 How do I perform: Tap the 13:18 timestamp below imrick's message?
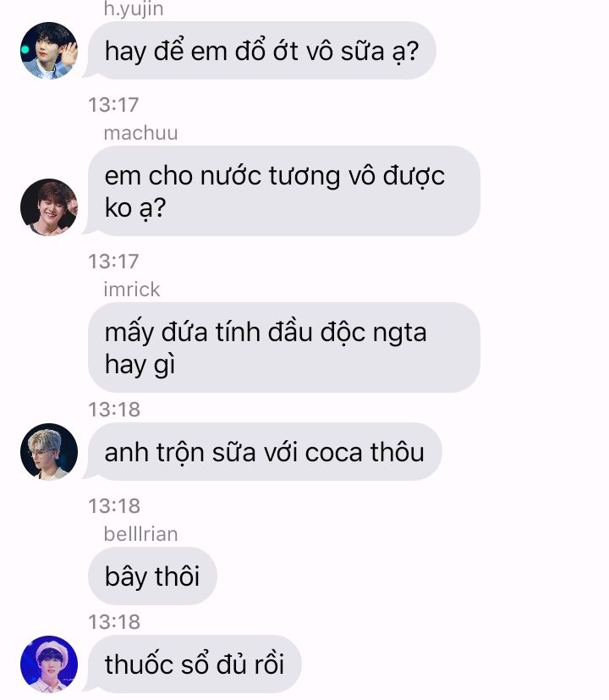pyautogui.click(x=114, y=410)
